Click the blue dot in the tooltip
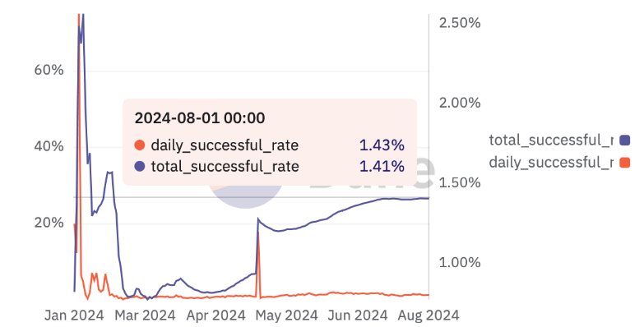This screenshot has width=644, height=327. 140,166
